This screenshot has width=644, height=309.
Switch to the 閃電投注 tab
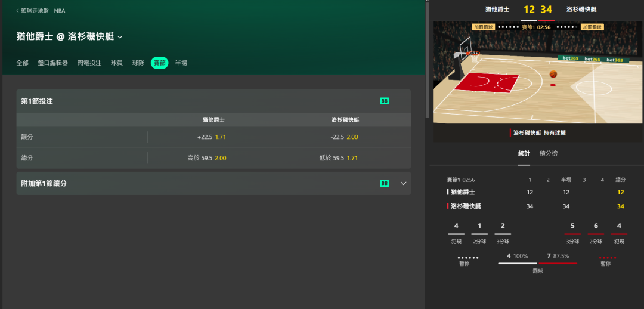click(x=89, y=63)
